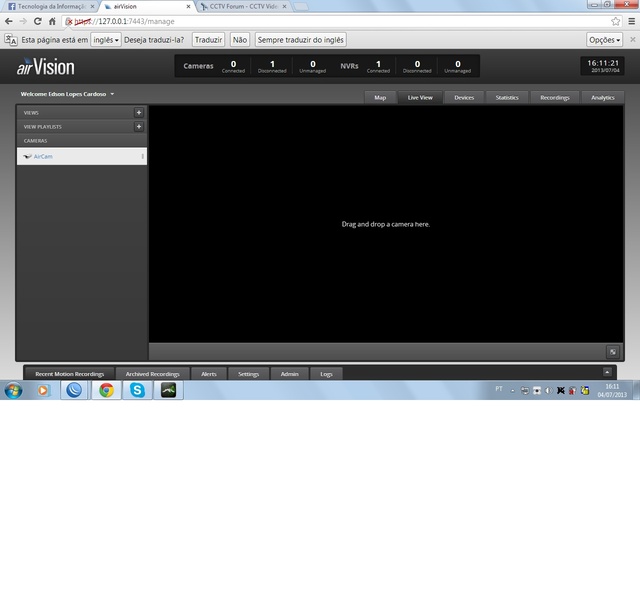The image size is (640, 600).
Task: Open the Chrome menu icon
Action: 631,21
